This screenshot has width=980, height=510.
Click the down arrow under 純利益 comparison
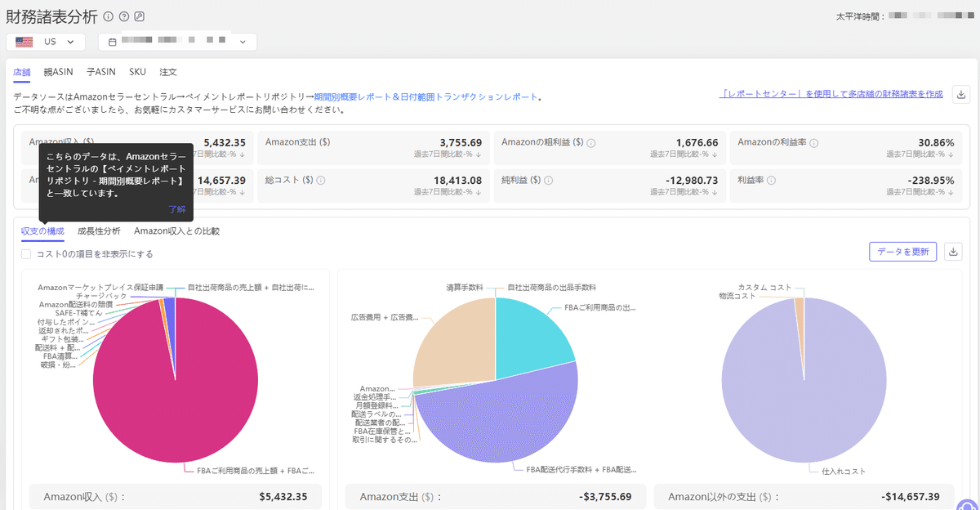pyautogui.click(x=715, y=191)
